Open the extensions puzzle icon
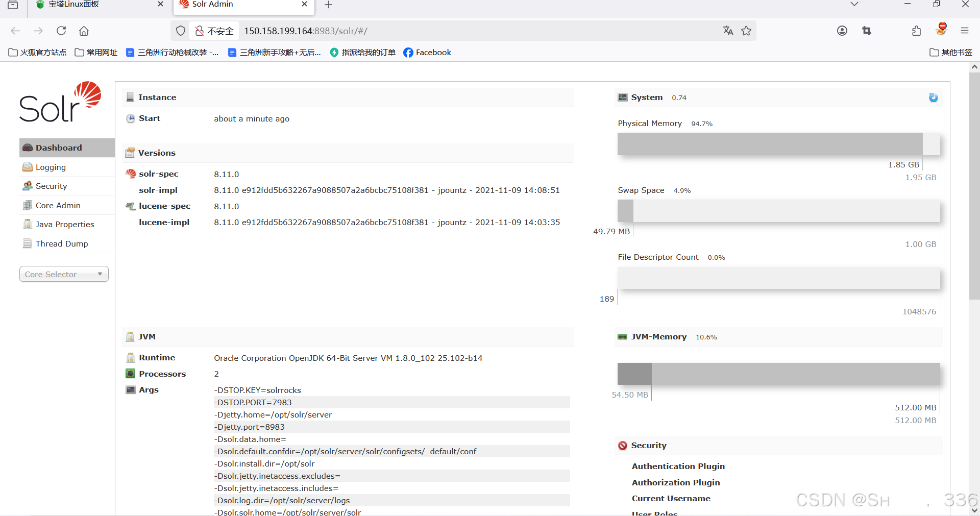 917,31
